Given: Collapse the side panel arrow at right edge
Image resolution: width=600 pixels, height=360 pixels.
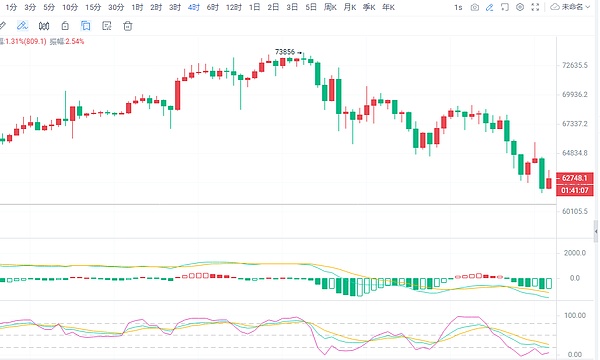Looking at the screenshot, I should pos(596,231).
